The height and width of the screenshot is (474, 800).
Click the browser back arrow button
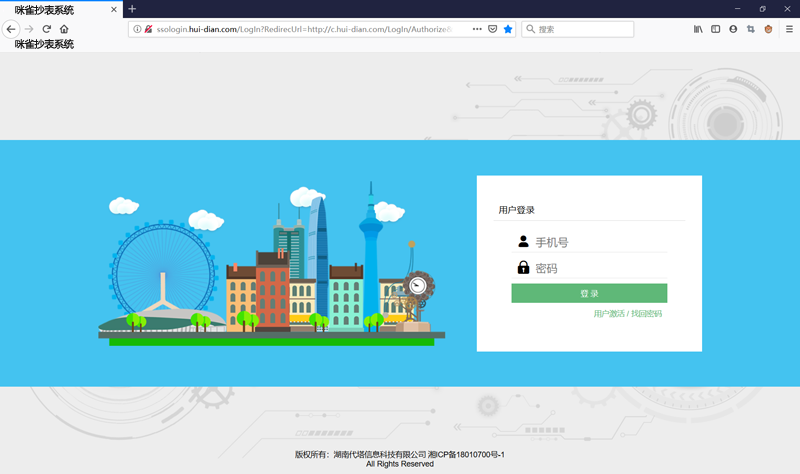coord(11,30)
